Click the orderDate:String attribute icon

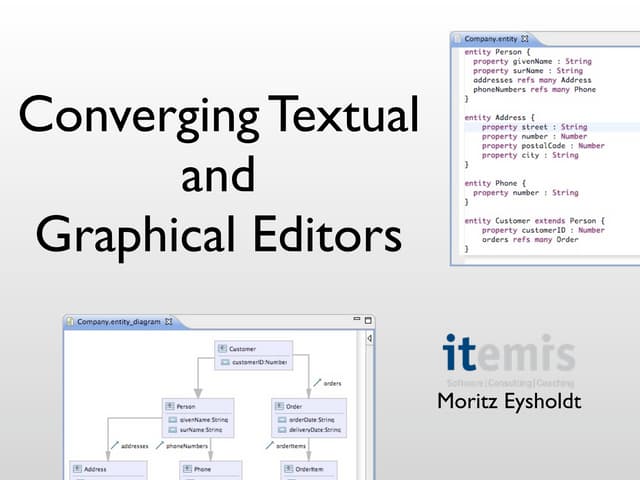[280, 420]
